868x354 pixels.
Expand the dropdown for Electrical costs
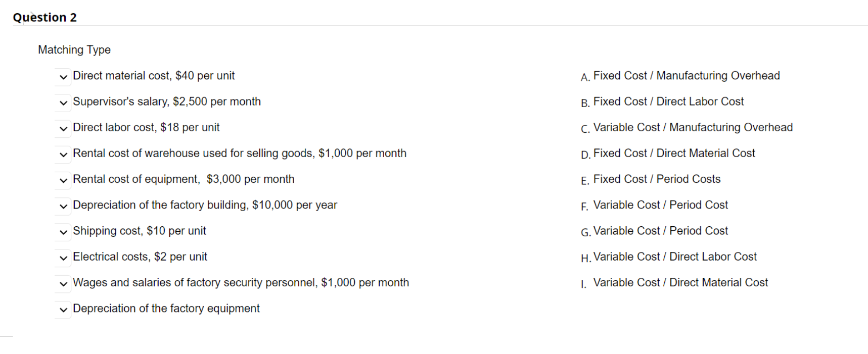pyautogui.click(x=63, y=258)
